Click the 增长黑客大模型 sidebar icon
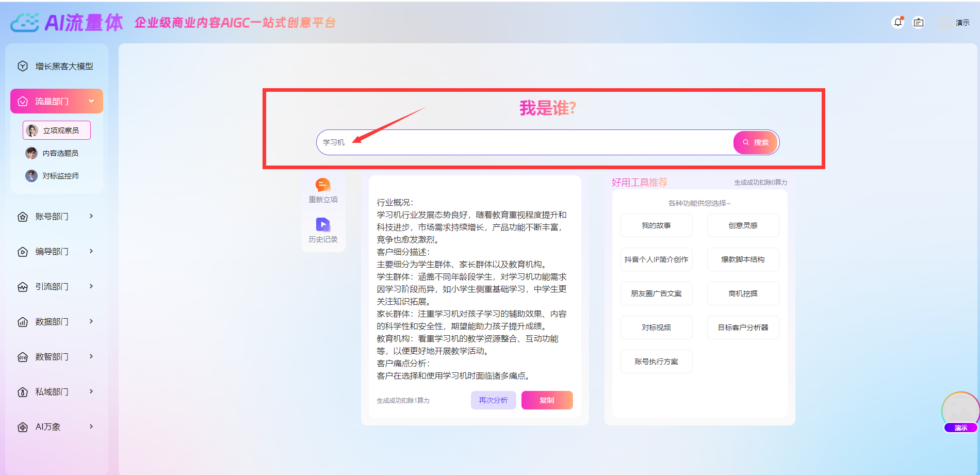 [x=22, y=65]
